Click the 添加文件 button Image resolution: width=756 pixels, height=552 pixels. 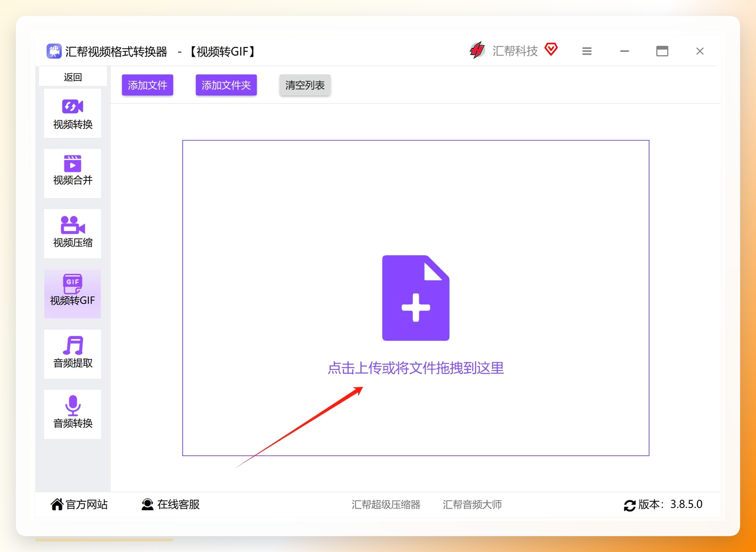(x=147, y=85)
